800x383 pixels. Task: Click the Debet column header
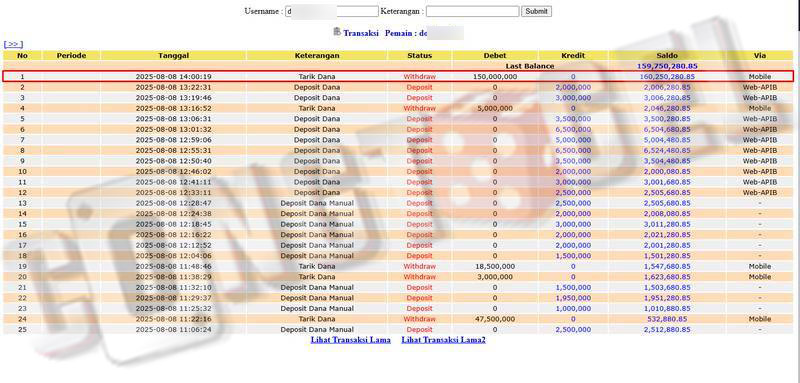click(494, 56)
